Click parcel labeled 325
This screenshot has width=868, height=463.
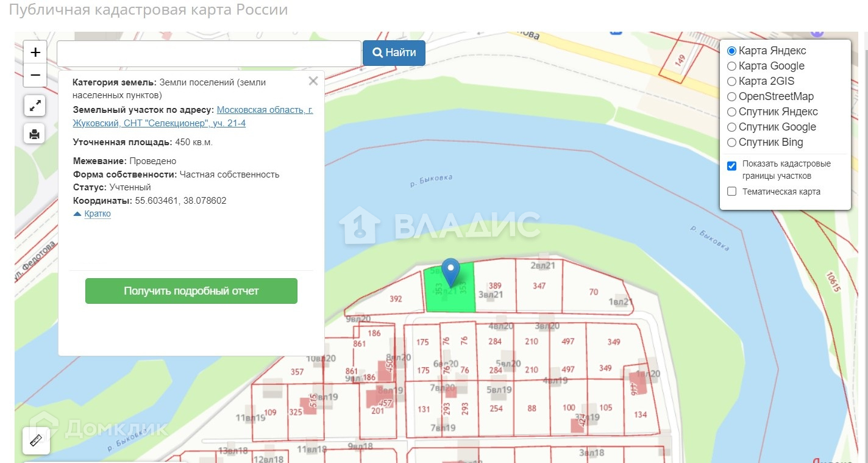tap(296, 412)
